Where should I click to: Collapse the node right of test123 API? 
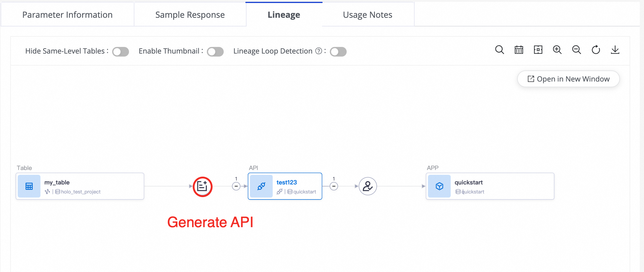(334, 186)
